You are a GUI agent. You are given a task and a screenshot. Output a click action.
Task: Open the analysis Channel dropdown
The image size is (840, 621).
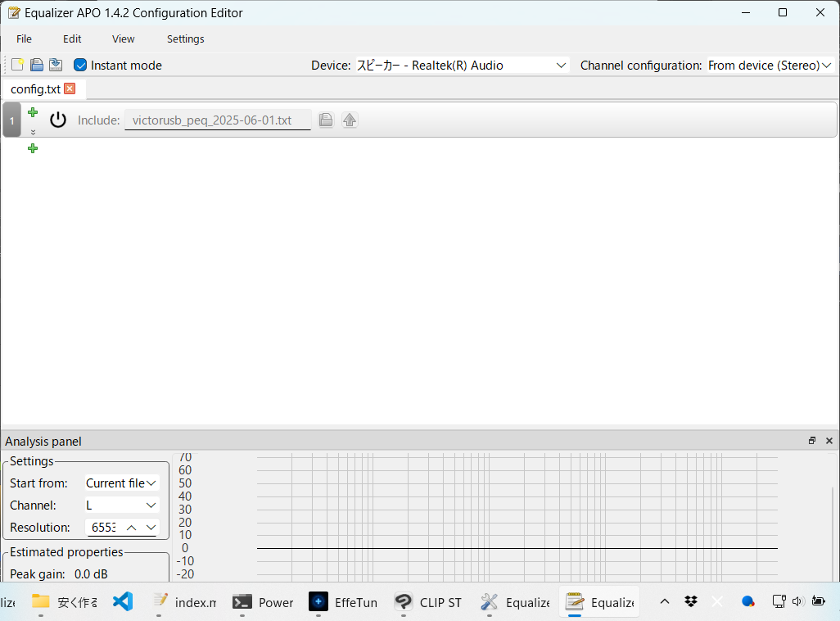122,505
